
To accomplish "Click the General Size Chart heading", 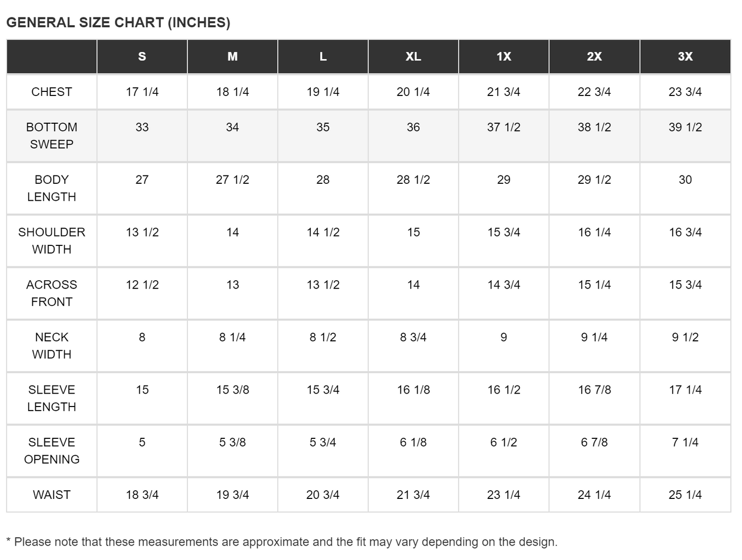I will point(118,23).
